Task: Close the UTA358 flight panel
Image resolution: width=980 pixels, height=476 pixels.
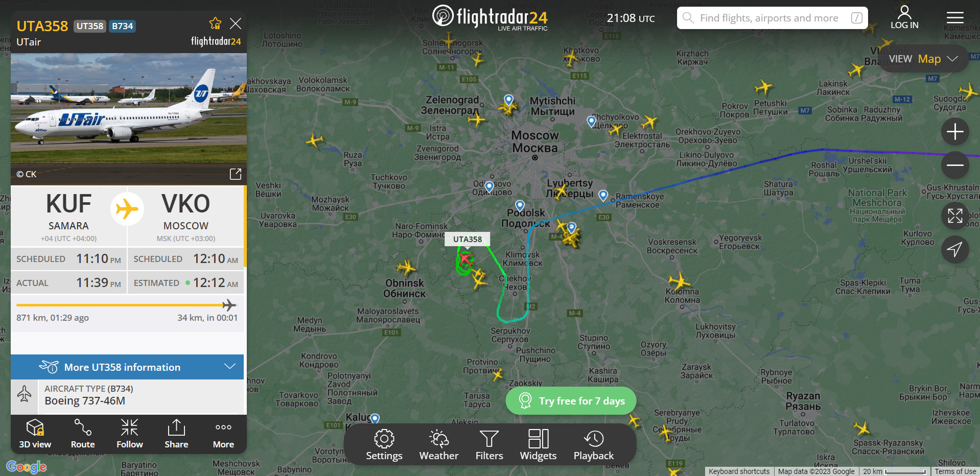Action: coord(236,23)
